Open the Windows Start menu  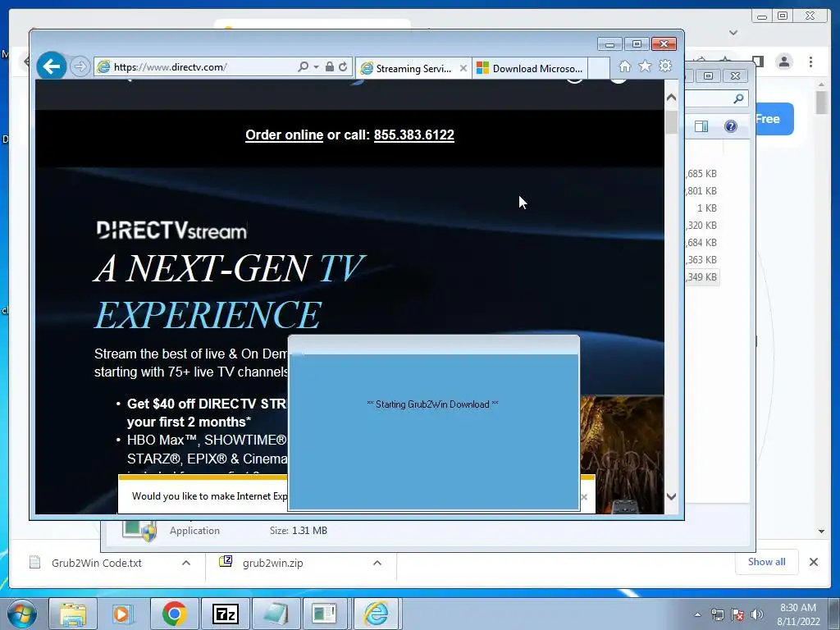point(22,614)
